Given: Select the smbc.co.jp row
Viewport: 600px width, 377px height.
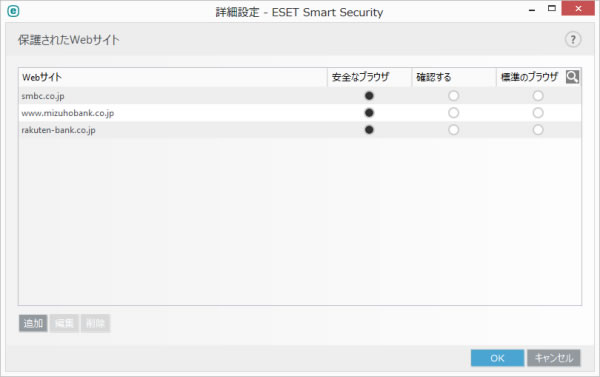Looking at the screenshot, I should point(300,96).
